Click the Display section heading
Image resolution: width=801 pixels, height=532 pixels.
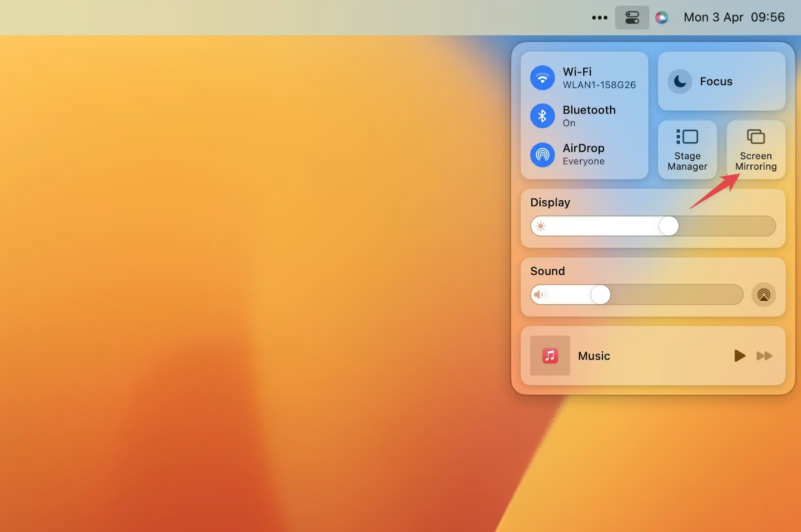click(550, 203)
